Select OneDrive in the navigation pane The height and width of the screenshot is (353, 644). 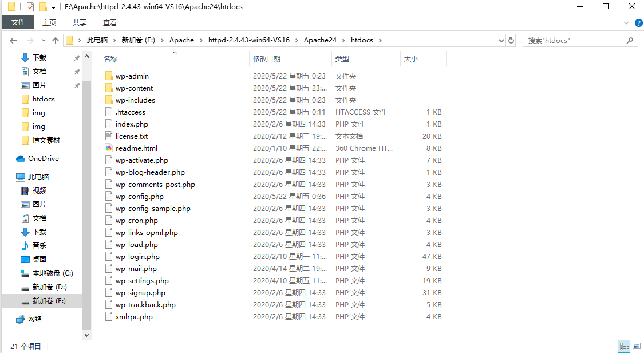tap(43, 159)
